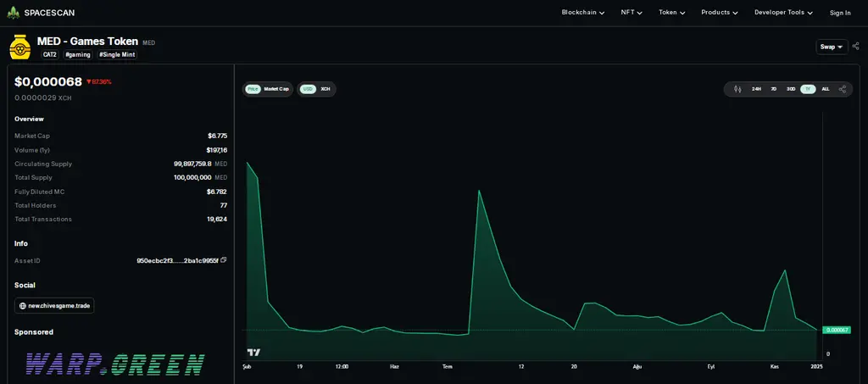Image resolution: width=868 pixels, height=384 pixels.
Task: Open the NFT dropdown menu
Action: [632, 12]
